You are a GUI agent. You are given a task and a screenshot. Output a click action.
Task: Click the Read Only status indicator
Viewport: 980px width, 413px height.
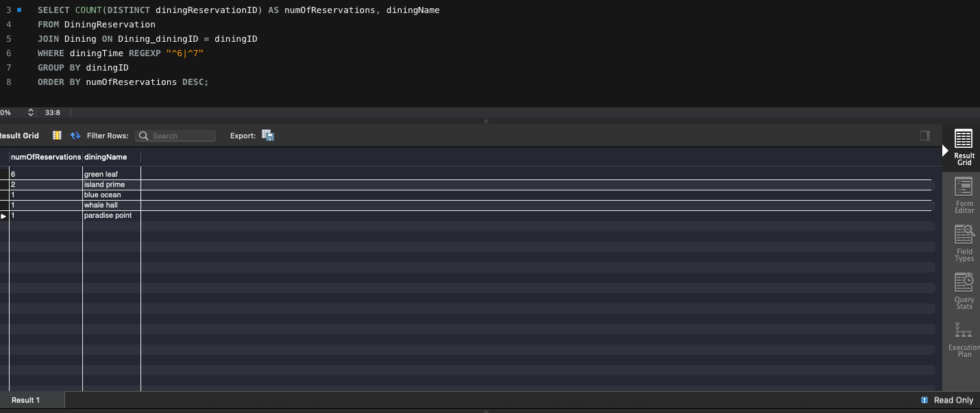[x=947, y=400]
